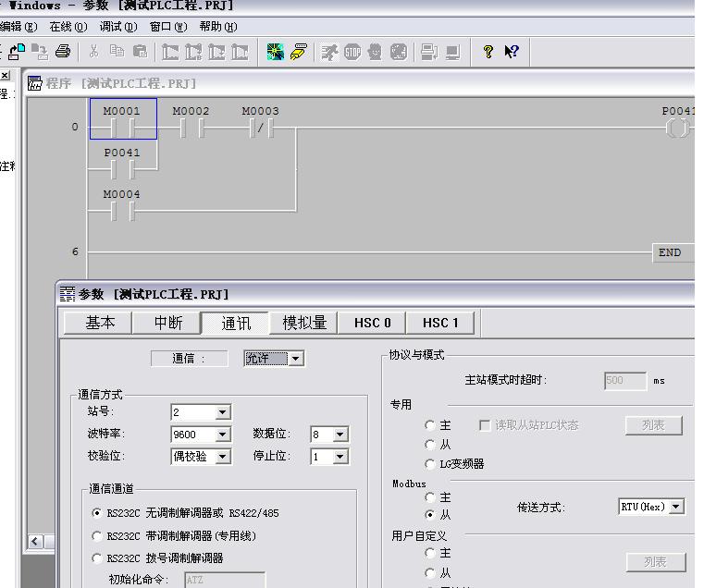Switch to the HSC 0 tab

click(x=373, y=323)
